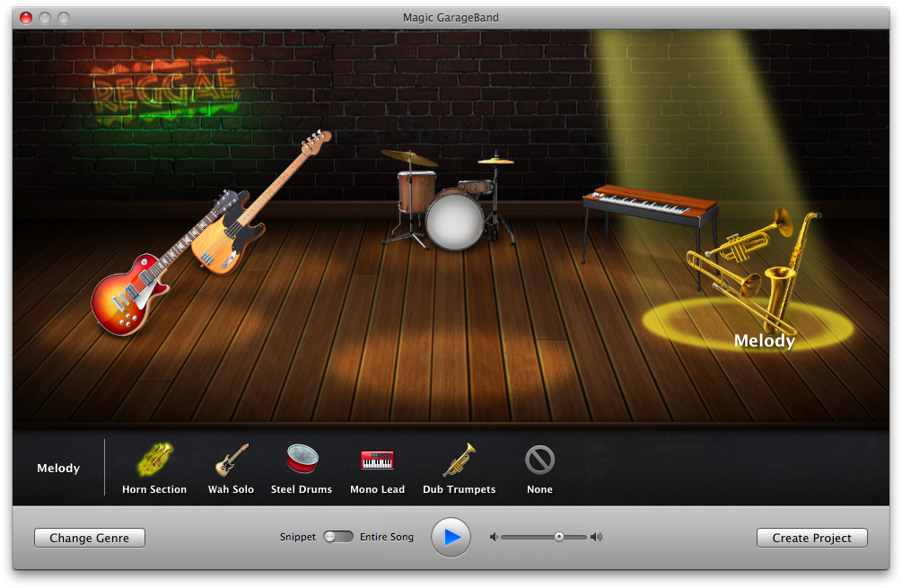
Task: Click the electric piano keyboard on stage
Action: pos(649,203)
